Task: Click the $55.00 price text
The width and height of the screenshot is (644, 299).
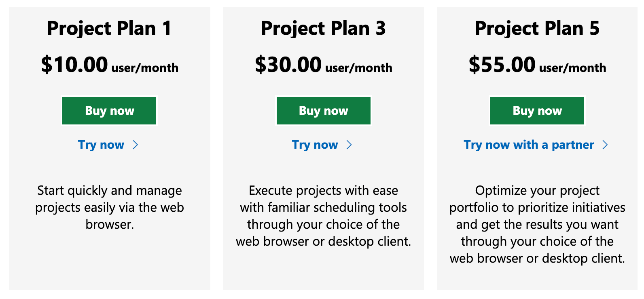Action: click(502, 65)
